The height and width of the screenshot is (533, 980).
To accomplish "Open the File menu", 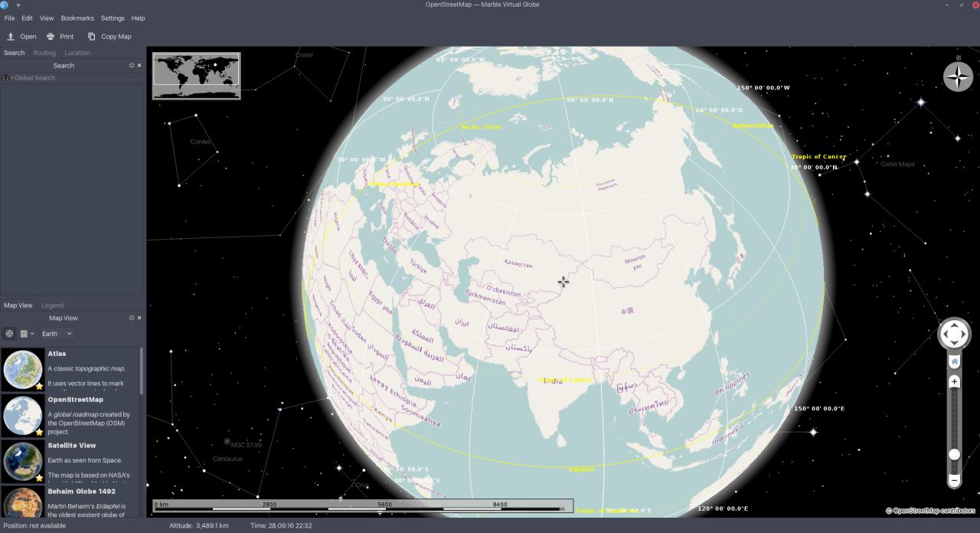I will pos(9,18).
